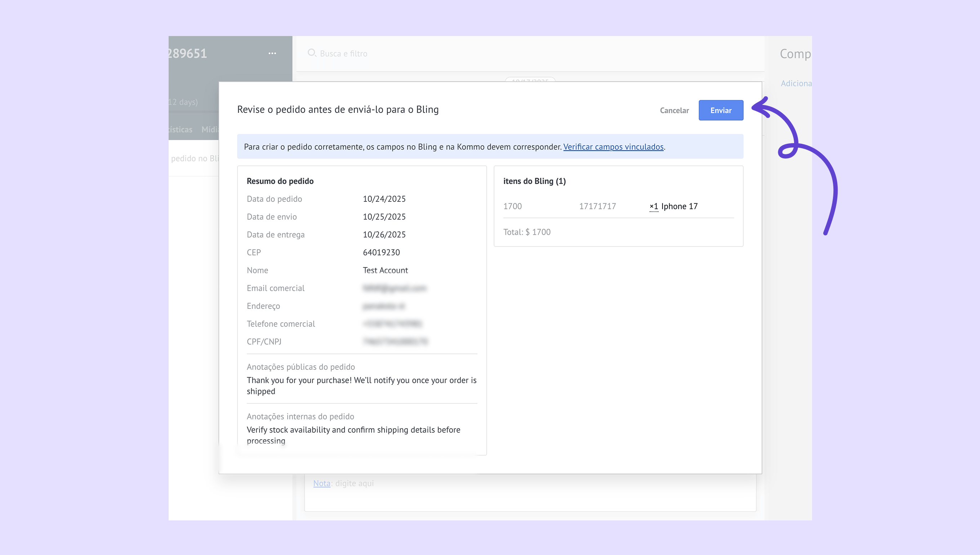Click the 'digite aqui' note input area
Screen dimensions: 980x555
tap(355, 483)
